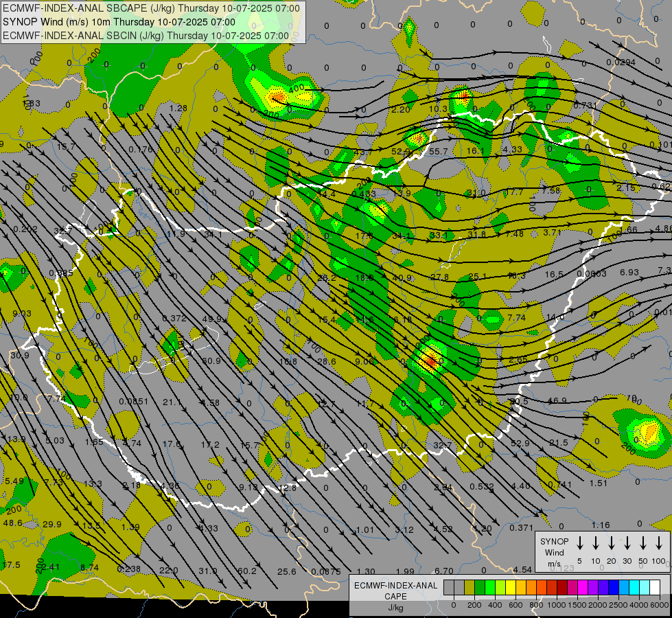This screenshot has width=672, height=618.
Task: Click the 5 m/s wind arrow in legend
Action: [579, 542]
